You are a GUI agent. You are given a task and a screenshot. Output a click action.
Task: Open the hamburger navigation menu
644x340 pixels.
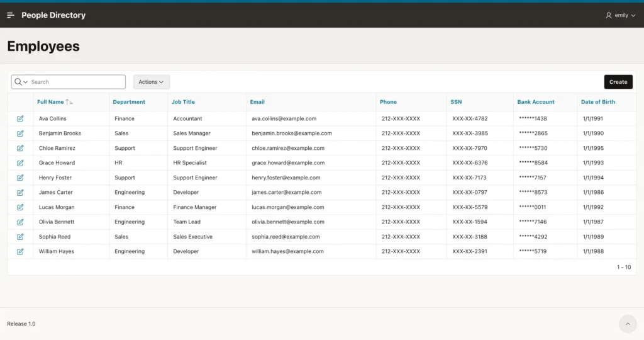[x=11, y=15]
